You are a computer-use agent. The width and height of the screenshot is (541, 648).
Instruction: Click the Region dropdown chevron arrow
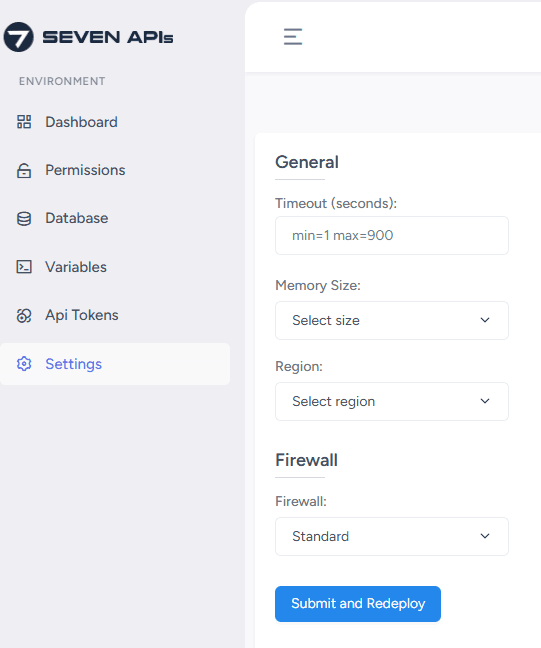click(x=485, y=401)
